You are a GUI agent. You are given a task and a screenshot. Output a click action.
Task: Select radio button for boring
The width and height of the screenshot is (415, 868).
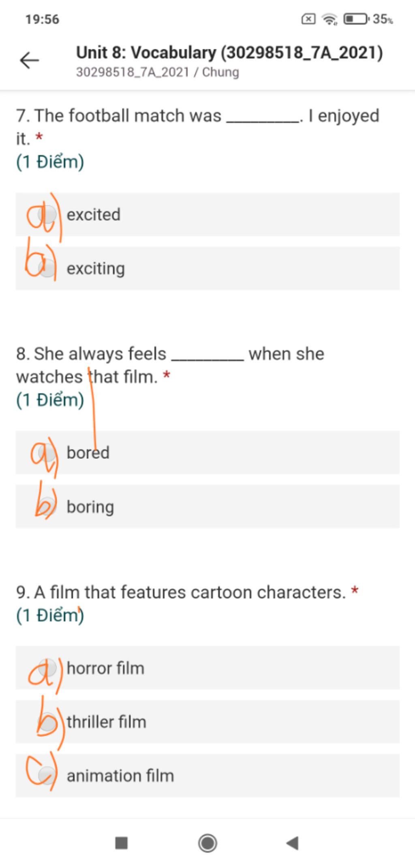click(x=47, y=506)
